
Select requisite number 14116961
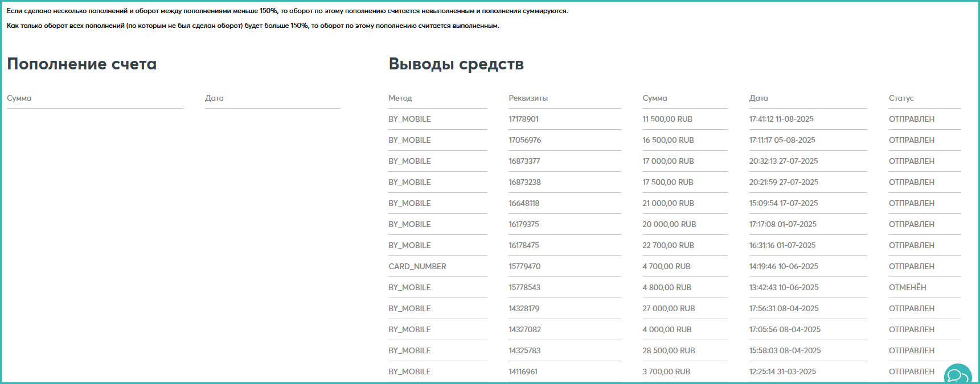[523, 371]
